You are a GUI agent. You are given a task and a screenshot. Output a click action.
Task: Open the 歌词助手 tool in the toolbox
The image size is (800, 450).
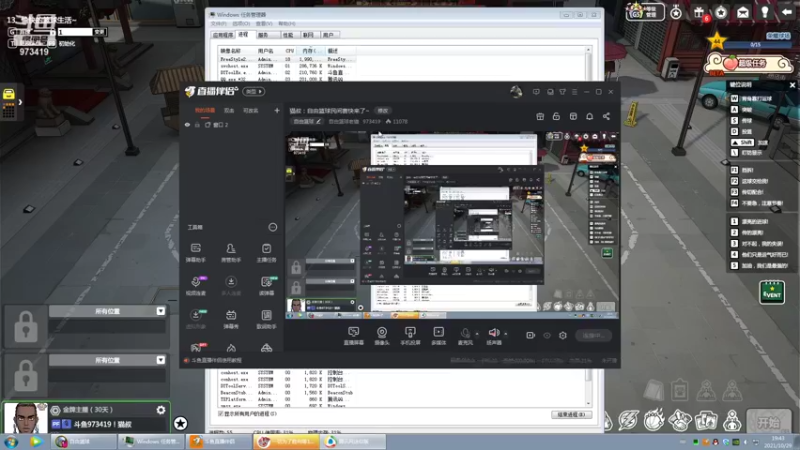coord(266,319)
